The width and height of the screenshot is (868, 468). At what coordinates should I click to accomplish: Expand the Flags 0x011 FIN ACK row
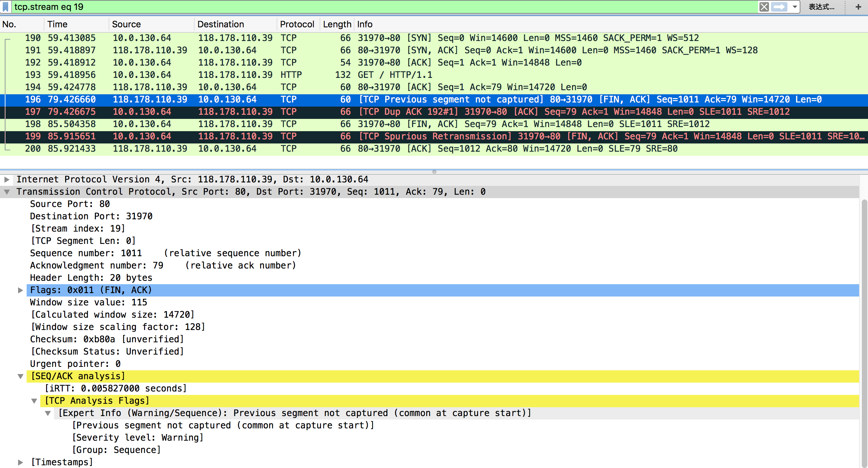(20, 290)
